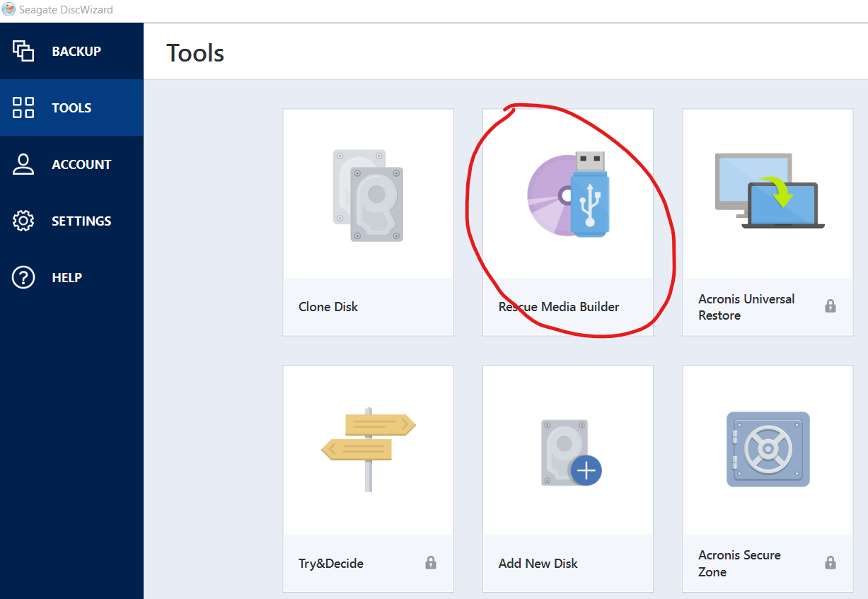The width and height of the screenshot is (868, 599).
Task: Open Rescue Media Builder via its label
Action: click(x=559, y=307)
